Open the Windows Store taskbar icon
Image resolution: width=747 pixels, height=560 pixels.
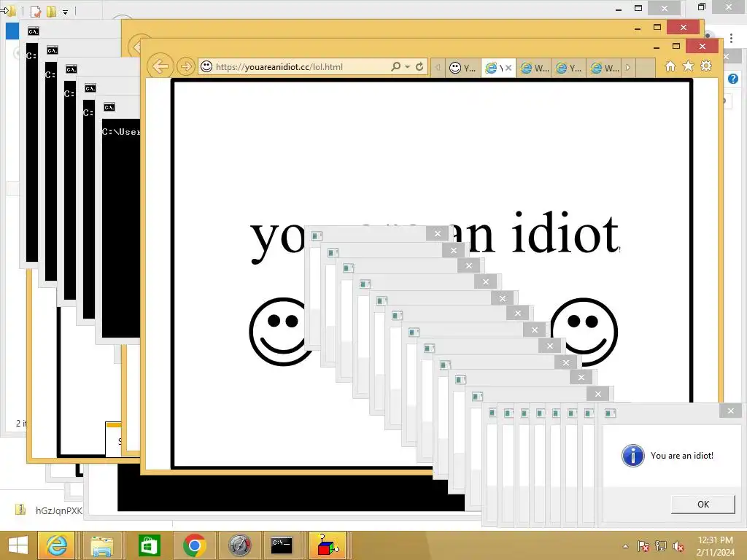[x=149, y=545]
